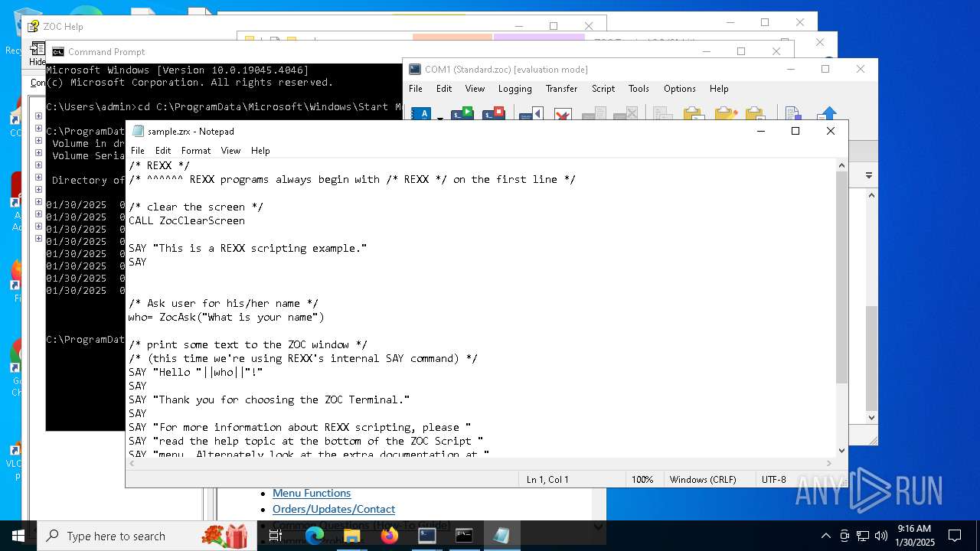The width and height of the screenshot is (980, 551).
Task: Click the Notepad title bar notebook icon
Action: (138, 131)
